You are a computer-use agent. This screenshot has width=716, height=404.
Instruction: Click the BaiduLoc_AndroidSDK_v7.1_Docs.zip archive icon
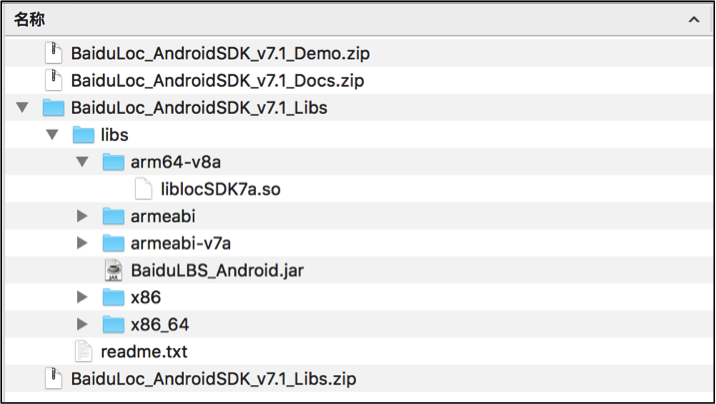coord(53,80)
